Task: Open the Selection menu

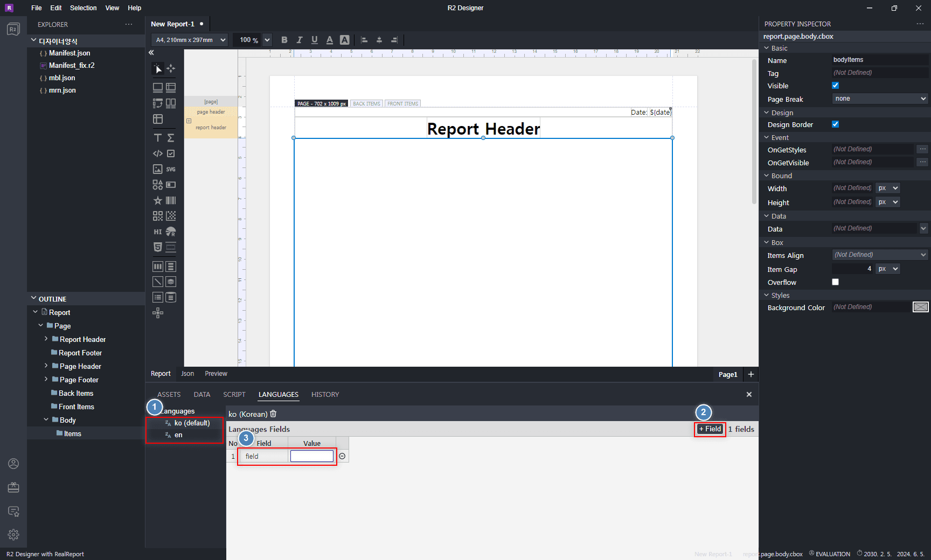Action: (x=83, y=8)
